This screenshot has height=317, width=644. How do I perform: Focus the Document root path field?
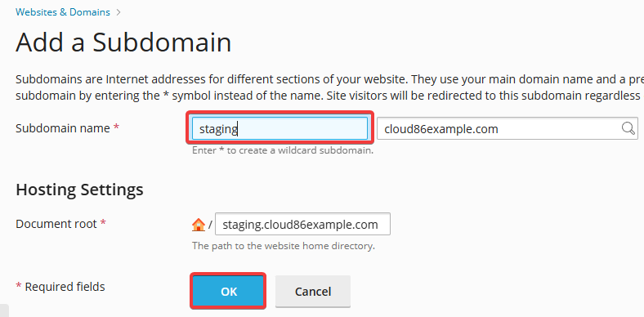point(302,224)
